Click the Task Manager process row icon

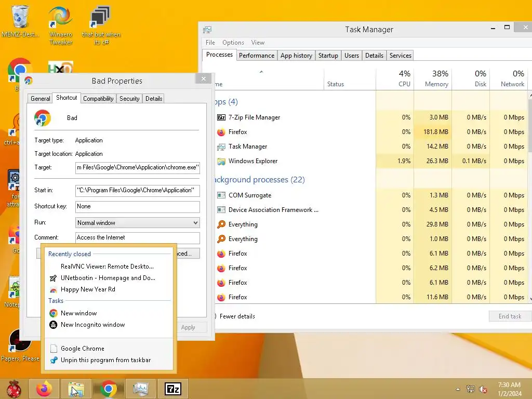221,147
